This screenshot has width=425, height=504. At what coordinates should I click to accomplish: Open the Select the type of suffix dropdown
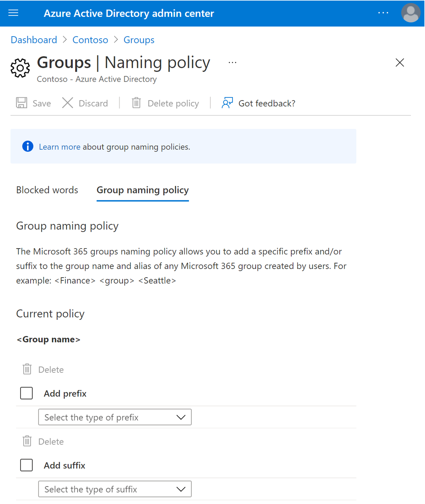[x=115, y=489]
